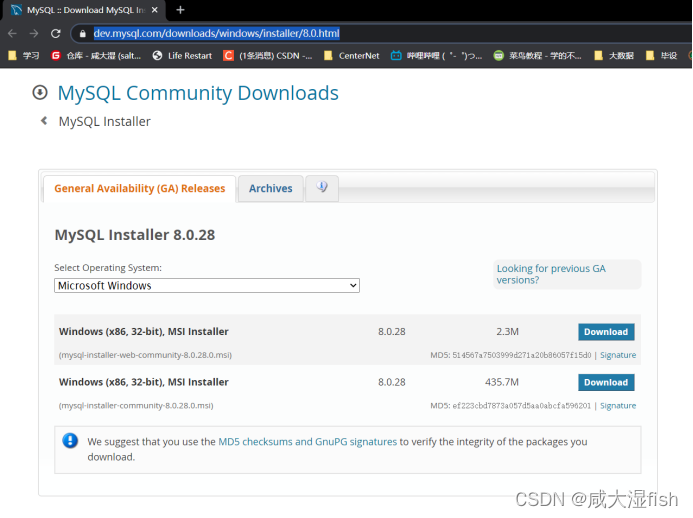Click the MySQL Installer breadcrumb text
Viewport: 693px width, 518px height.
click(x=105, y=122)
